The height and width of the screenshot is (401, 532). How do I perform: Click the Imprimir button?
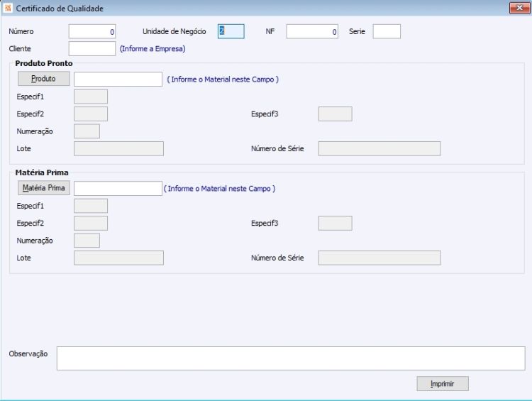pos(443,384)
